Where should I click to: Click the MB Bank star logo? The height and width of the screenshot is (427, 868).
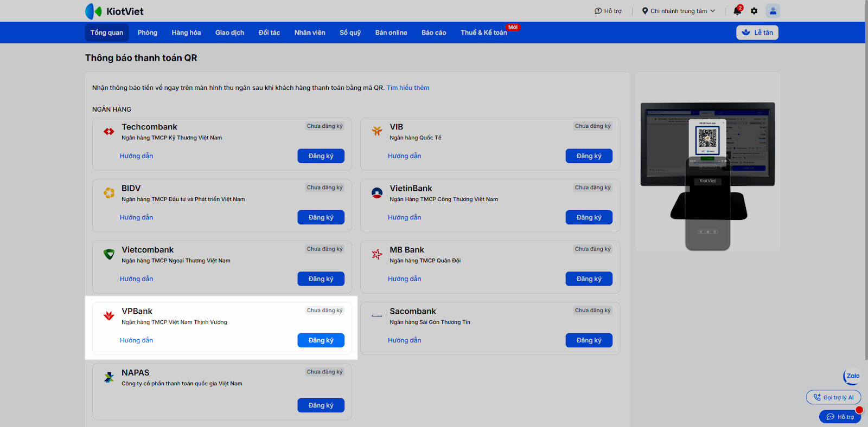pos(377,254)
